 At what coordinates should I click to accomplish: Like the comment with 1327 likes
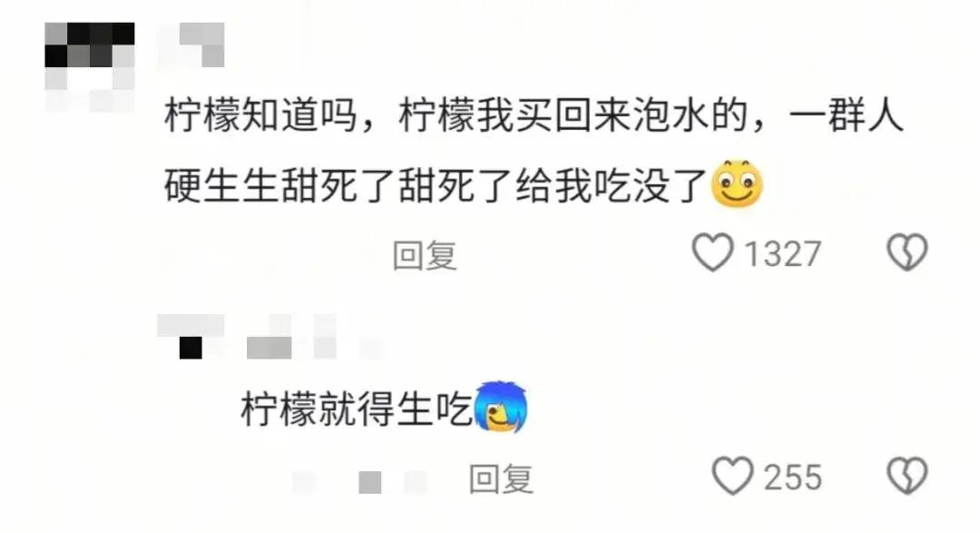pyautogui.click(x=712, y=252)
